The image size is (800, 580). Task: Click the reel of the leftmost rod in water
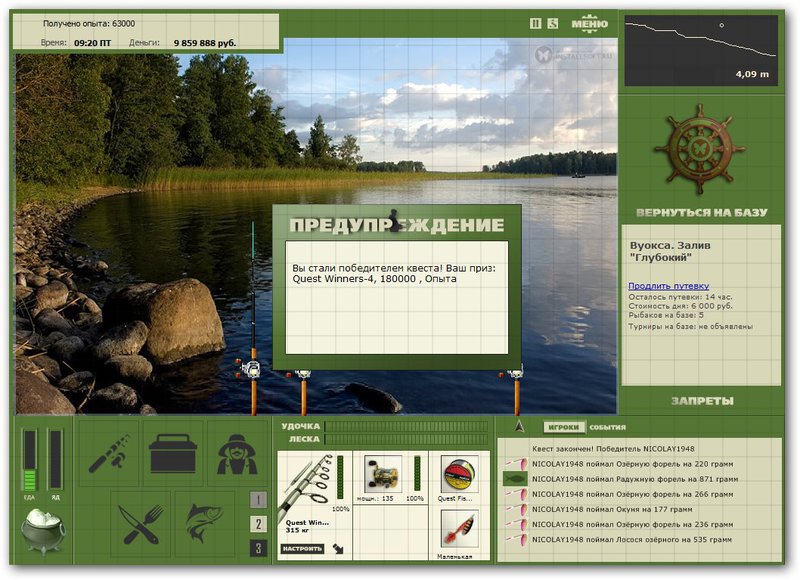tap(251, 368)
